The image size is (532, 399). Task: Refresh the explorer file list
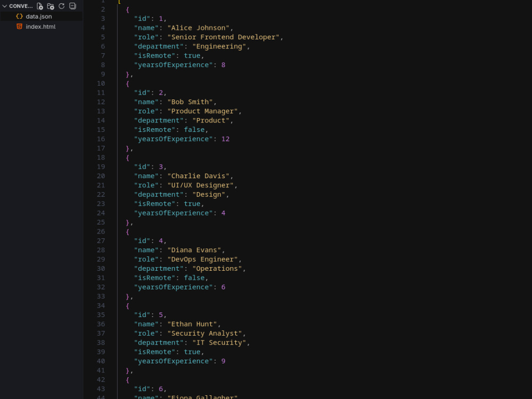click(61, 6)
